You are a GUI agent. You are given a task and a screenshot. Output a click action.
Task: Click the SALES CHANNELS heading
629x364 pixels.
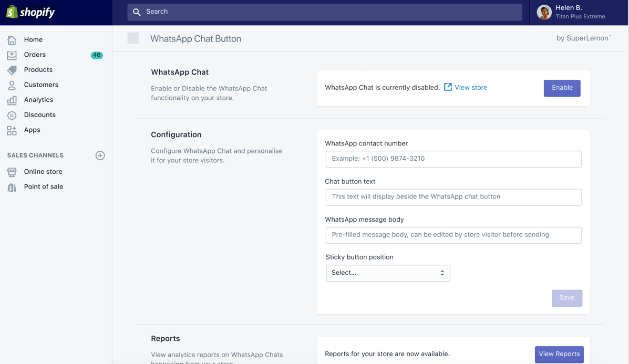point(35,155)
